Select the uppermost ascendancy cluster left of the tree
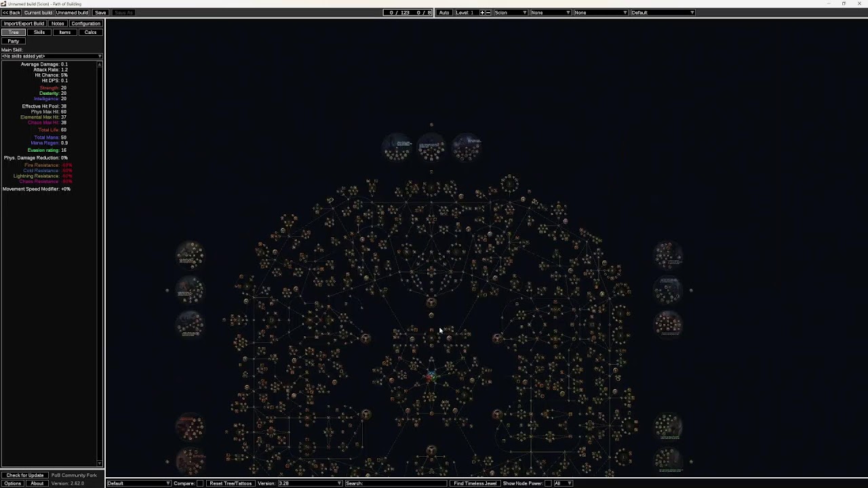The height and width of the screenshot is (488, 868). coord(191,254)
